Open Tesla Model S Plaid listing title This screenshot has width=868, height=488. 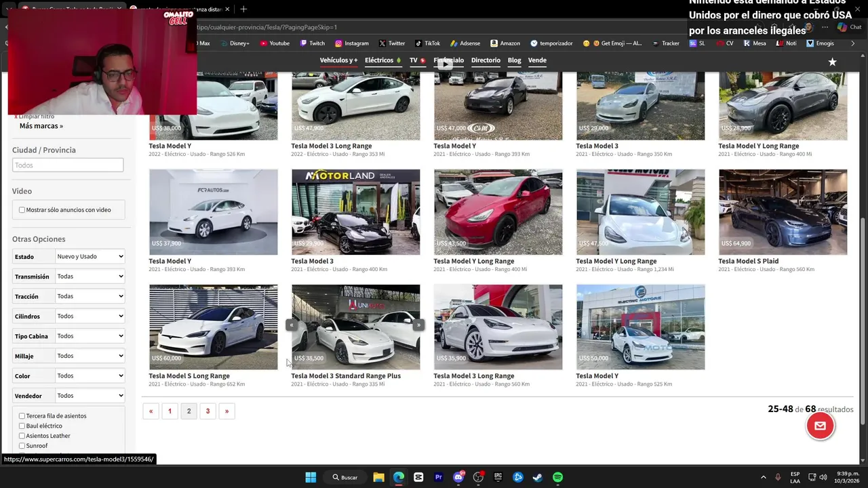(748, 261)
